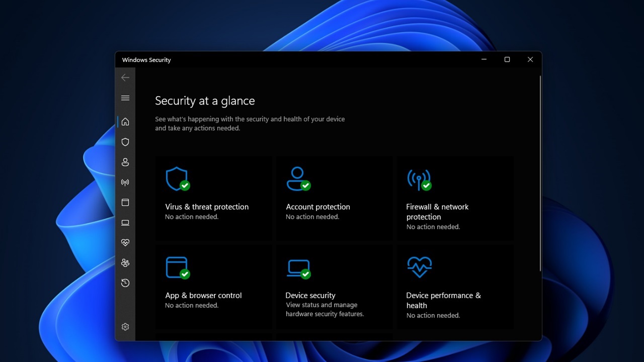
Task: Open the Settings gear at the sidebar bottom
Action: click(x=125, y=326)
